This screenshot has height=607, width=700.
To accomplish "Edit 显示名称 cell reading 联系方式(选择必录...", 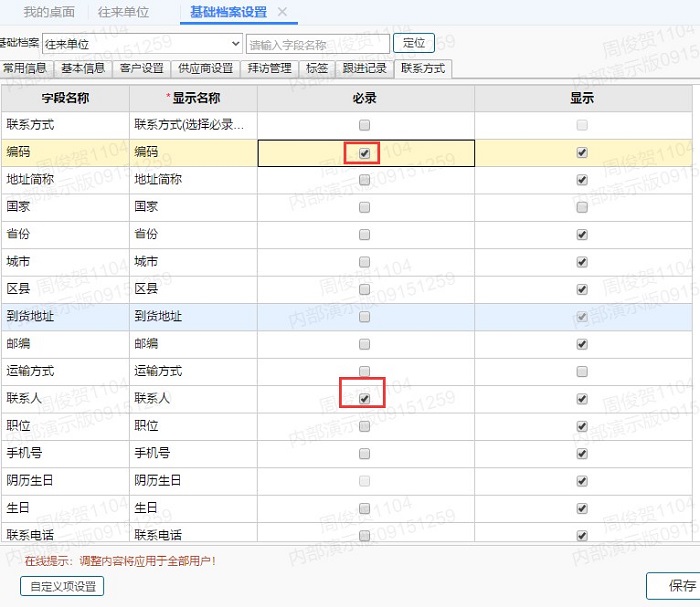I will tap(193, 125).
